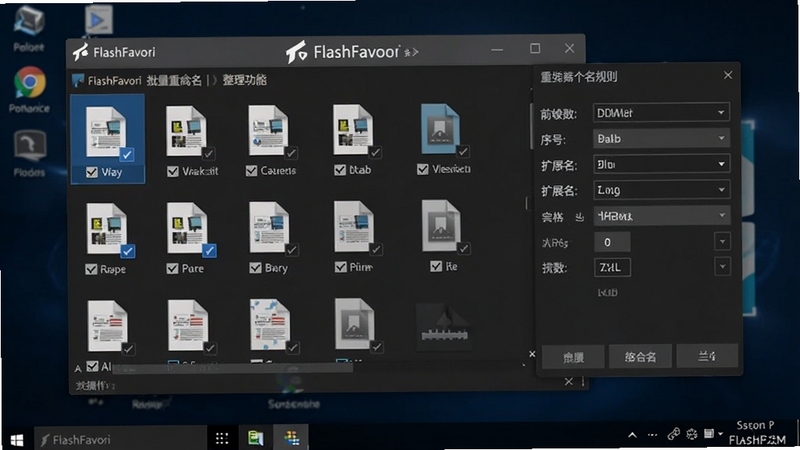Select the Piirre file icon
Viewport: 800px width, 450px height.
point(354,227)
